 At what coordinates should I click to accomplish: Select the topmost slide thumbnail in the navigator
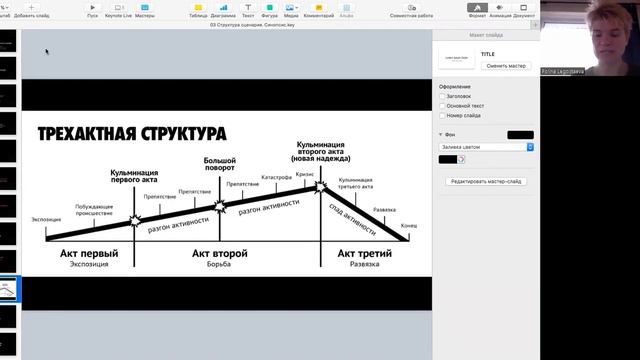tap(8, 41)
